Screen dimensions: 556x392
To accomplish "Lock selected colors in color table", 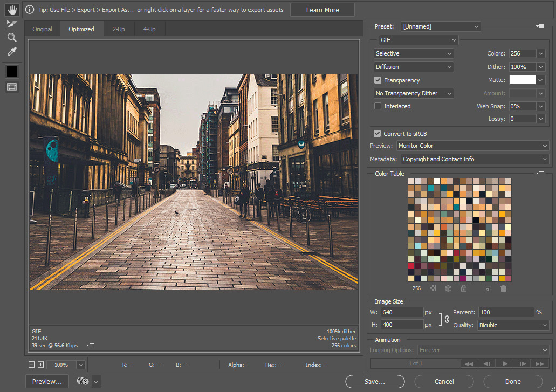I will 463,288.
